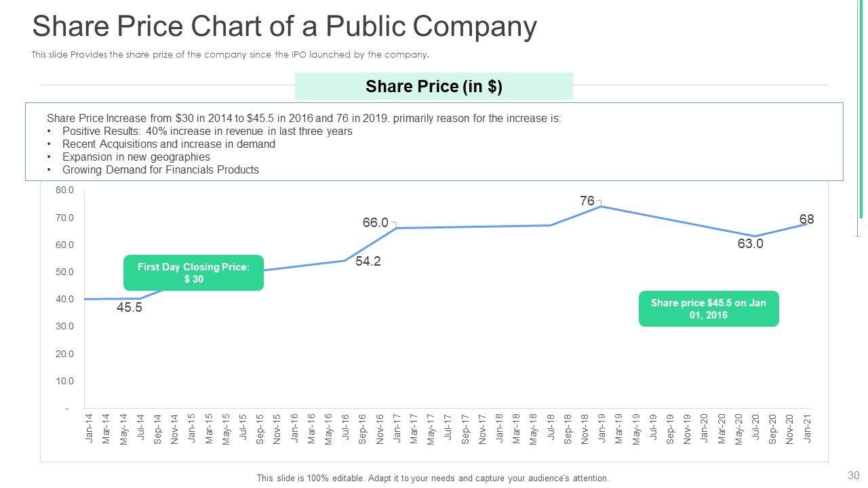This screenshot has width=868, height=488.
Task: Click the slide title 'Share Price Chart'
Action: [x=284, y=27]
